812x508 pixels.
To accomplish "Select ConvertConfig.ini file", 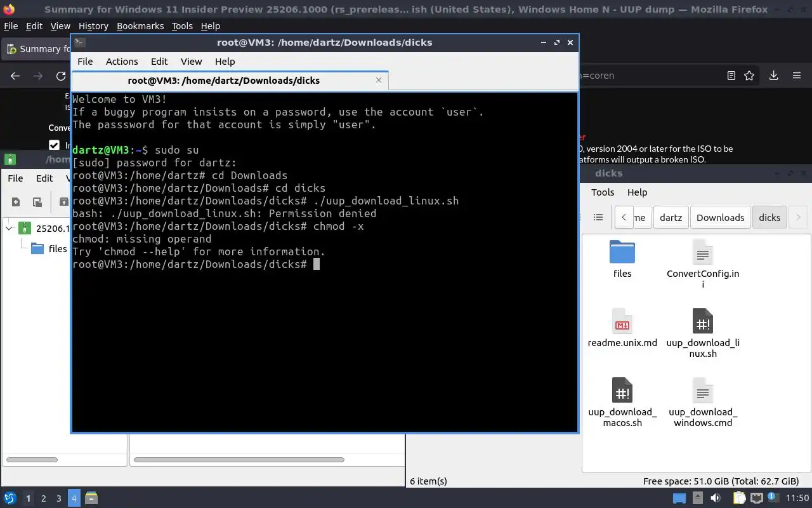I will pyautogui.click(x=703, y=264).
